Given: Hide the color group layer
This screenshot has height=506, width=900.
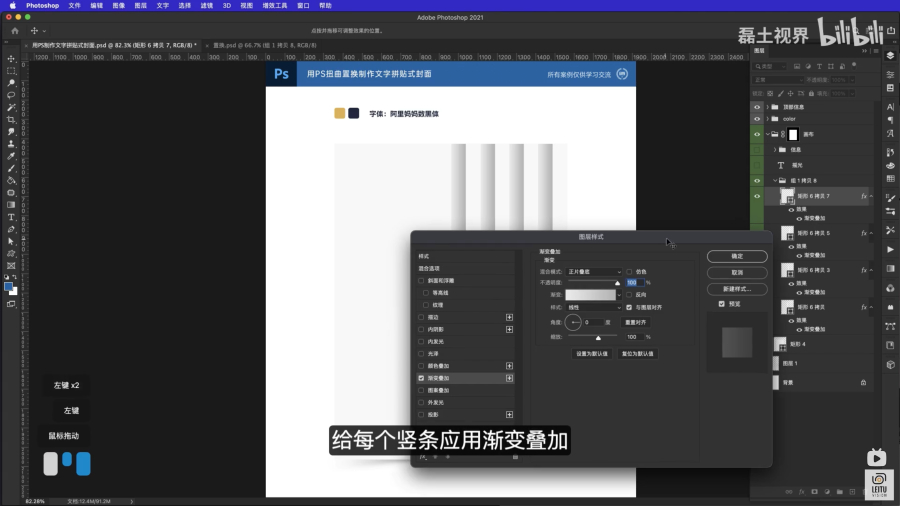Looking at the screenshot, I should click(757, 119).
